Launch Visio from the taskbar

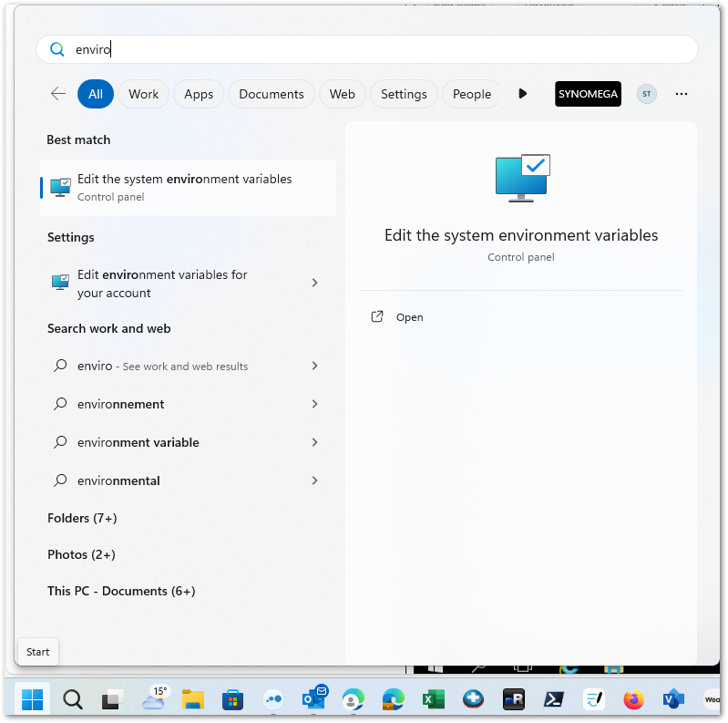click(673, 699)
